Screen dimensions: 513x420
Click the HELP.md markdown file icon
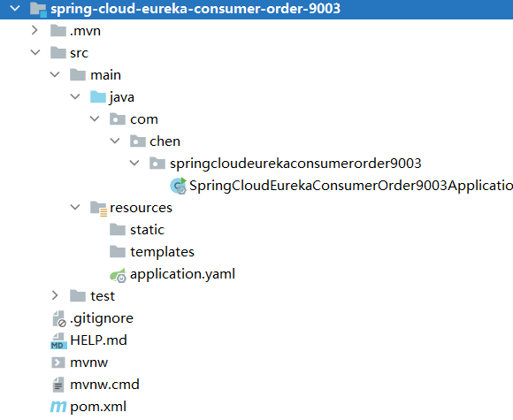pyautogui.click(x=58, y=340)
